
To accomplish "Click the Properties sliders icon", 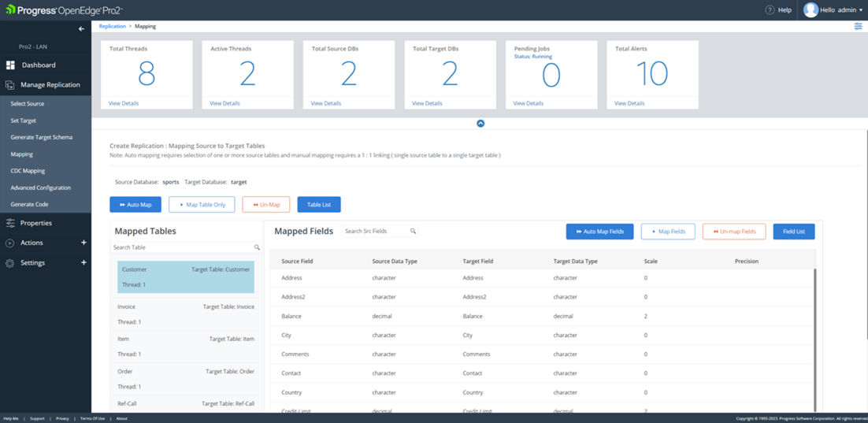I will pos(10,224).
